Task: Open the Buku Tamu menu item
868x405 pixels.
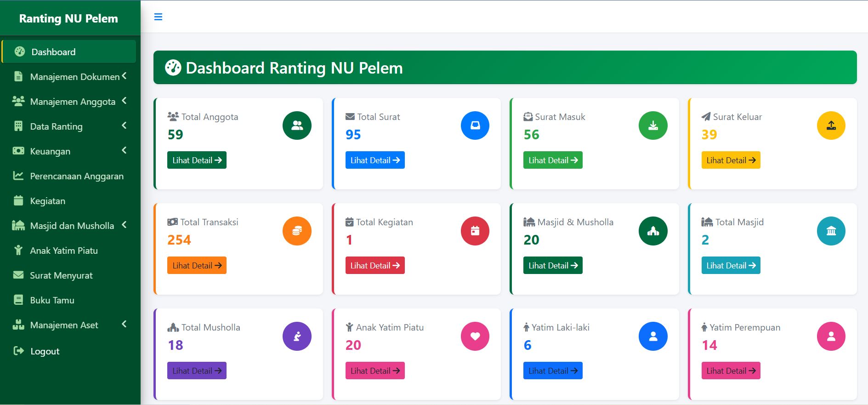Action: pyautogui.click(x=52, y=300)
